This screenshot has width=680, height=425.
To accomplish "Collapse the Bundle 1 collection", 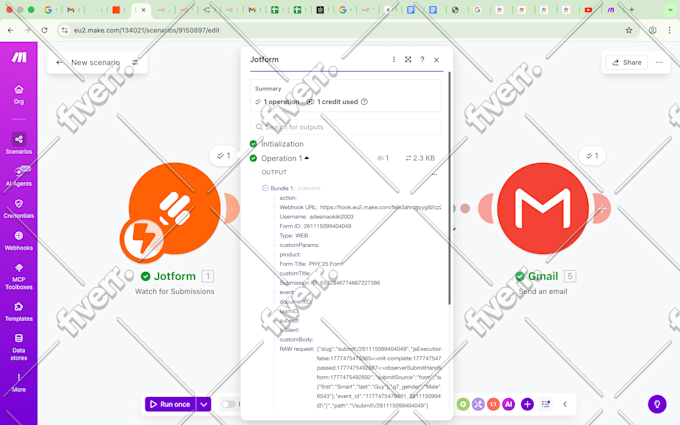I will tap(265, 188).
